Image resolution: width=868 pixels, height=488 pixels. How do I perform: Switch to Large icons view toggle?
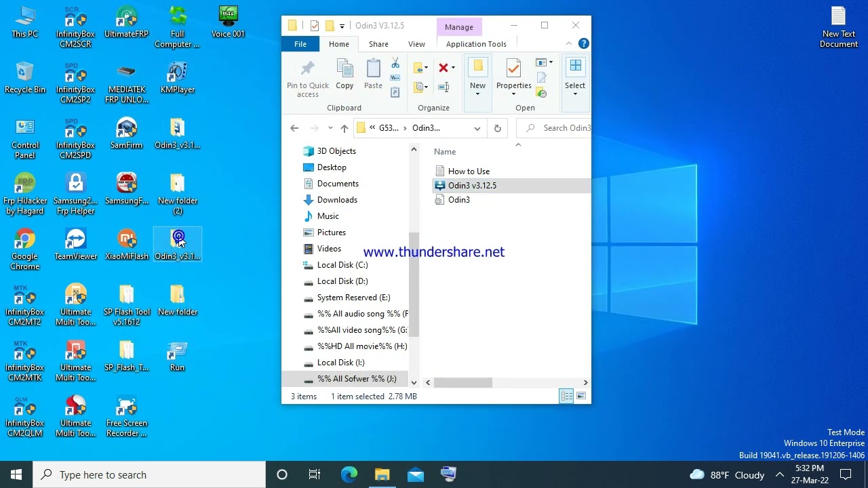(581, 396)
